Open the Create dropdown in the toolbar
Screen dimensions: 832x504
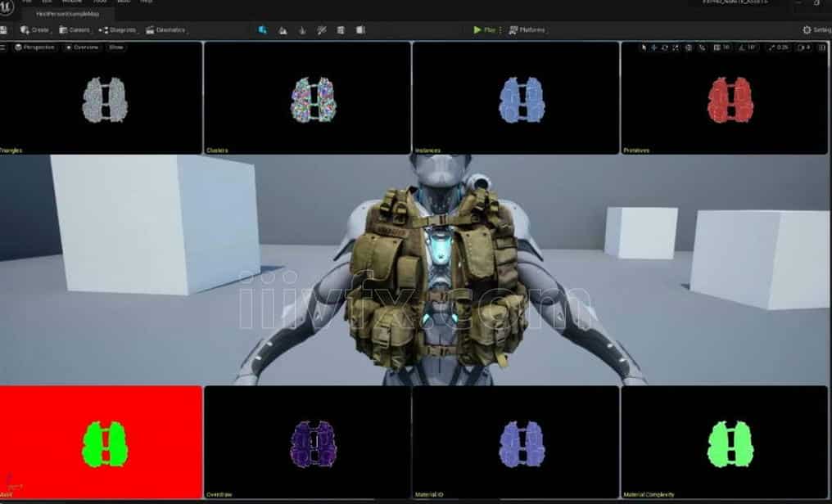pos(34,30)
